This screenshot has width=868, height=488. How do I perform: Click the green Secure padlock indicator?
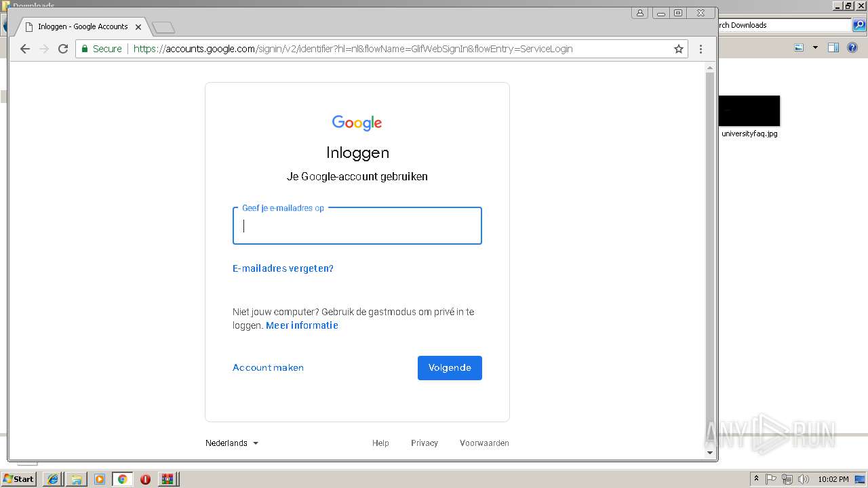pos(102,49)
